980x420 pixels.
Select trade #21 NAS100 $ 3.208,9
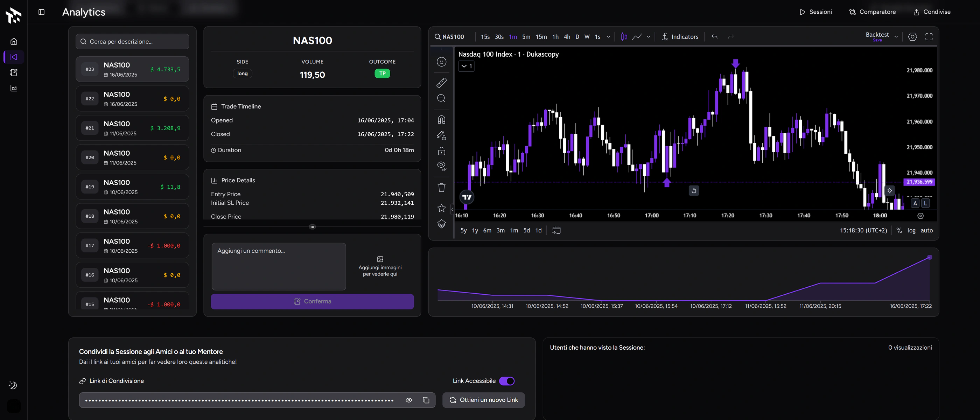click(x=132, y=128)
